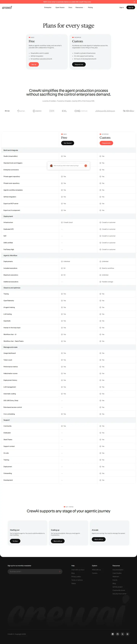Open the Documentation footer link

[118, 570]
